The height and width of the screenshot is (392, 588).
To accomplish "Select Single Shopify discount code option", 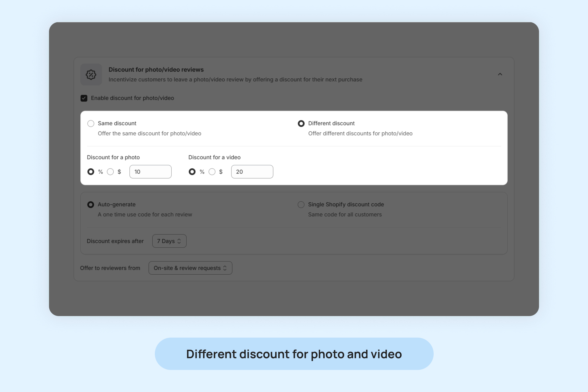I will (301, 205).
